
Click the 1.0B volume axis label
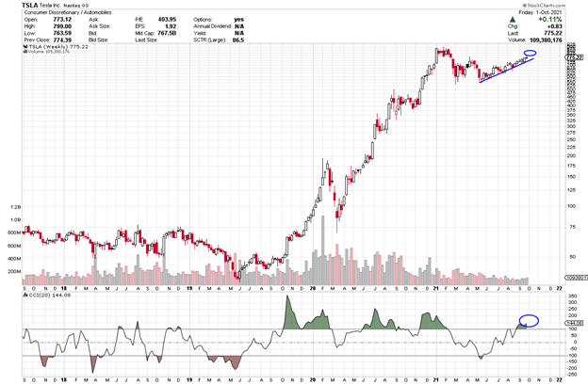(x=16, y=220)
